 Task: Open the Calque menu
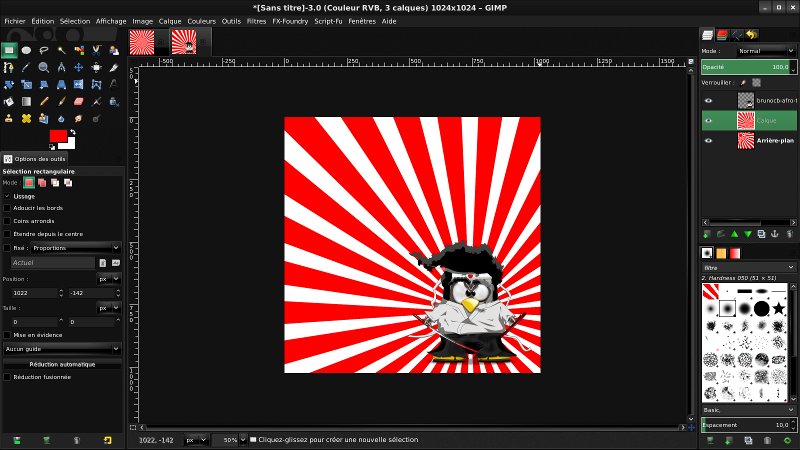point(170,21)
